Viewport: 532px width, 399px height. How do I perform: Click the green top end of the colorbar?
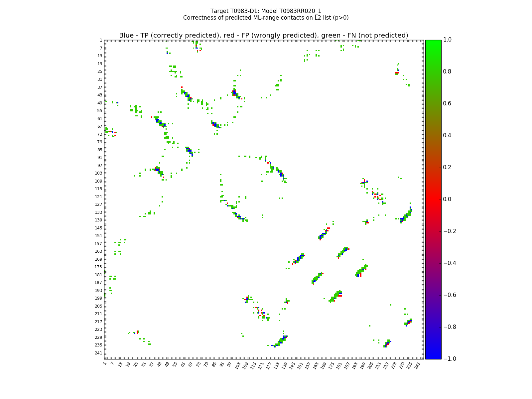433,42
